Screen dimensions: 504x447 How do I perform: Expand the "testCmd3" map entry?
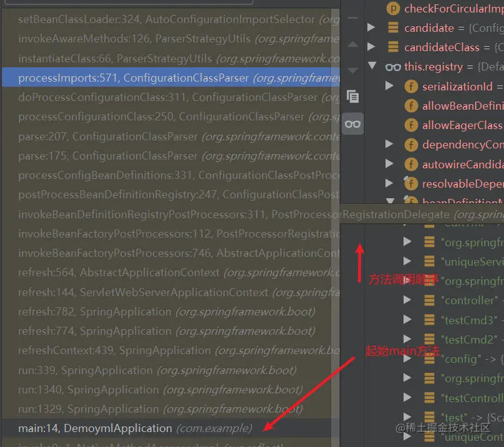click(x=407, y=319)
